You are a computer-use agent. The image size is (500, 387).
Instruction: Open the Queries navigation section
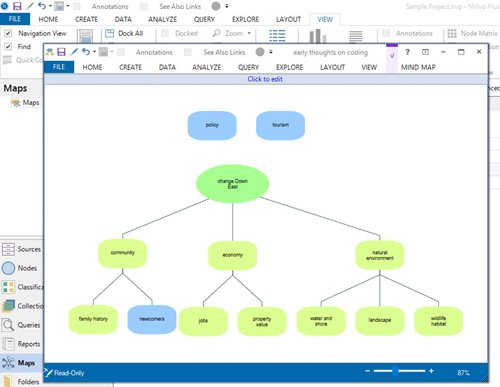pyautogui.click(x=21, y=325)
